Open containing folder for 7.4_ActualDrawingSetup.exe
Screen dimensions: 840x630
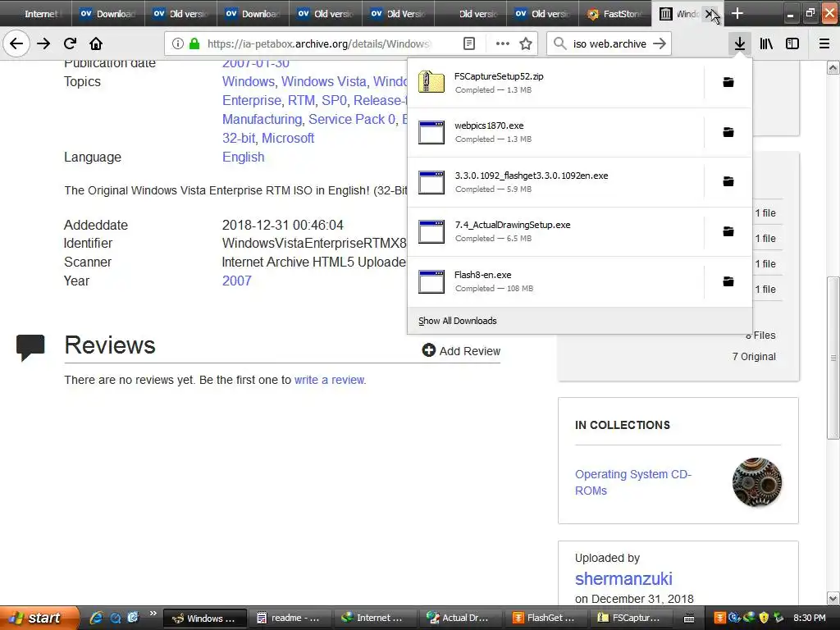click(728, 231)
